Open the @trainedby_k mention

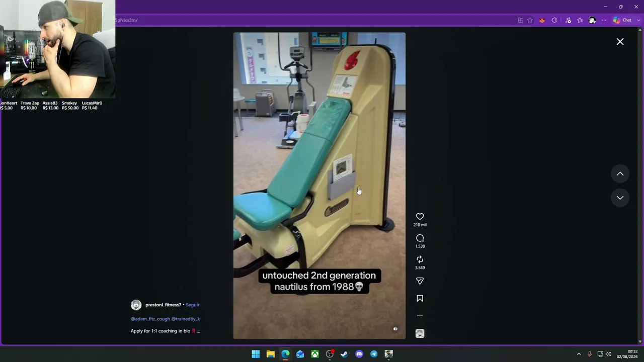(186, 319)
